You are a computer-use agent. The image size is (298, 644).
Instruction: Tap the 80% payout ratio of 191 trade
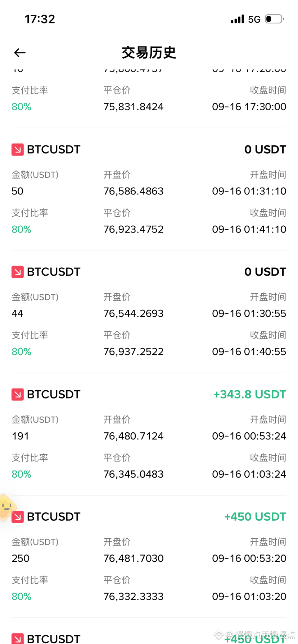[22, 474]
